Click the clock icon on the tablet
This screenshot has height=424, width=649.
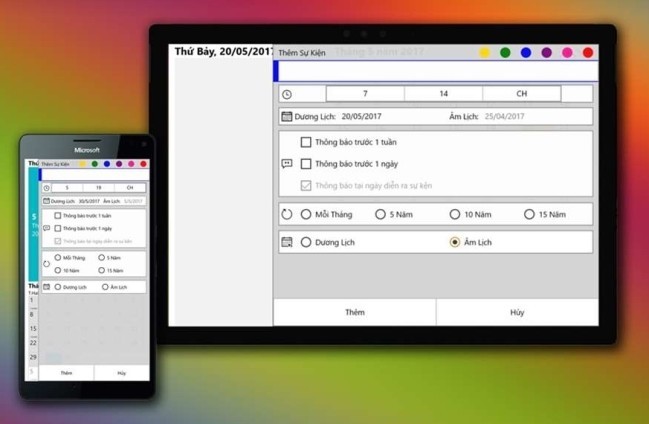tap(287, 94)
